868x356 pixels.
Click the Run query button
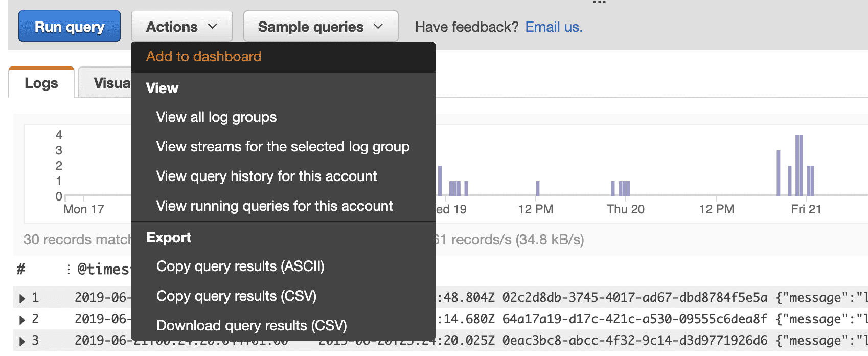[70, 26]
